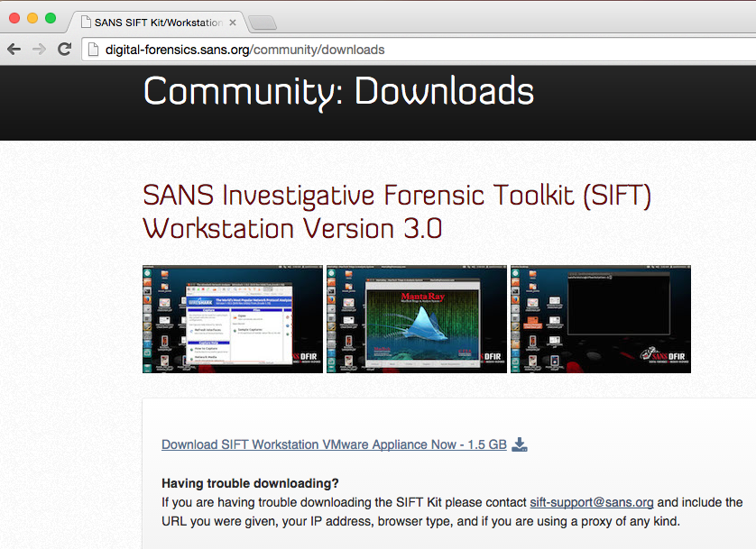The height and width of the screenshot is (549, 756).
Task: Select the digital-forensics.sans.org address field
Action: click(419, 50)
